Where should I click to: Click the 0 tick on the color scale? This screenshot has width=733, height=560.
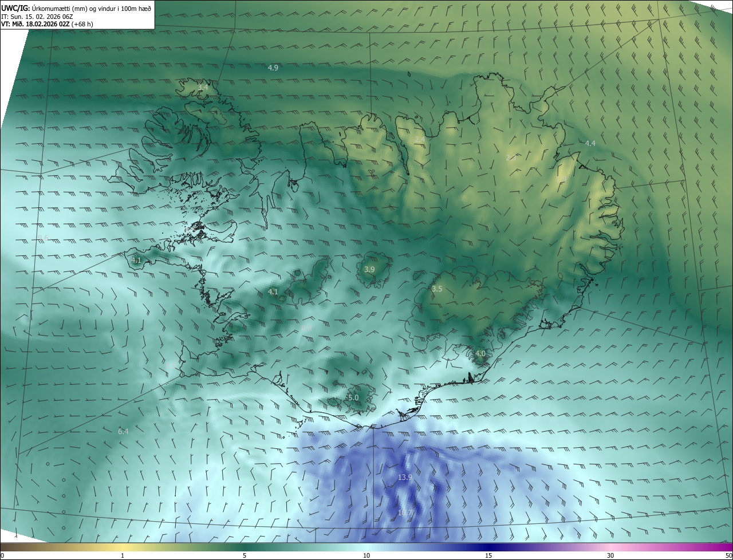pyautogui.click(x=2, y=555)
